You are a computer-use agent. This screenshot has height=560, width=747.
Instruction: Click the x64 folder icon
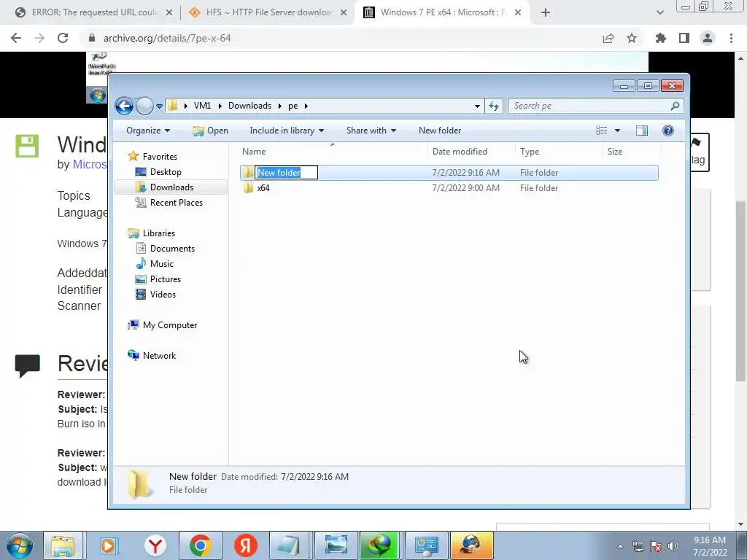coord(248,188)
